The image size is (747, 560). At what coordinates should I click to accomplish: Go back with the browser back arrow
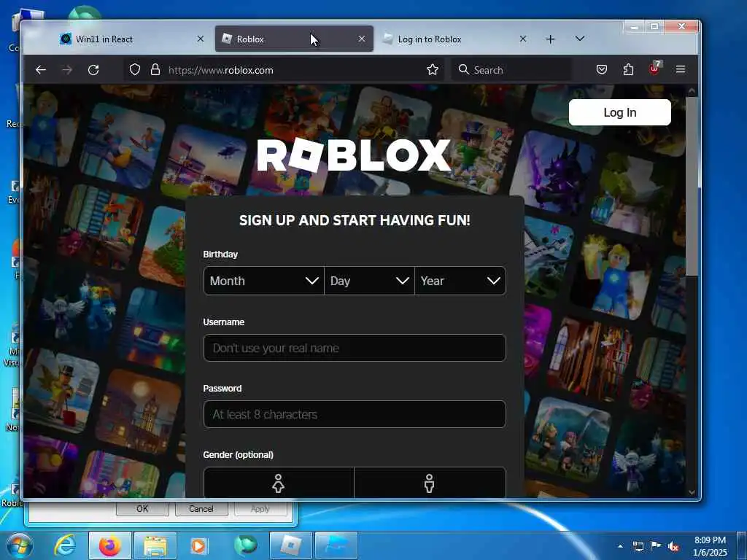tap(41, 70)
